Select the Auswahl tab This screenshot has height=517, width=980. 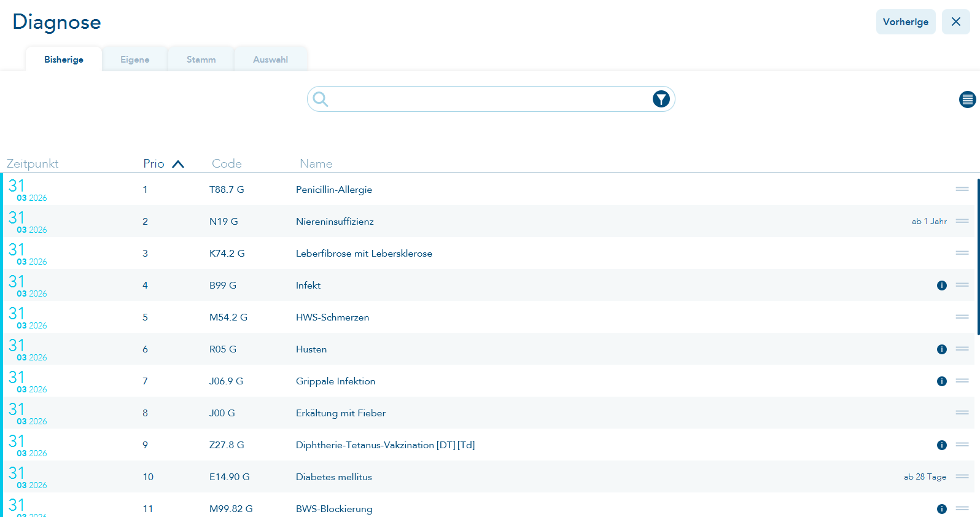tap(270, 60)
